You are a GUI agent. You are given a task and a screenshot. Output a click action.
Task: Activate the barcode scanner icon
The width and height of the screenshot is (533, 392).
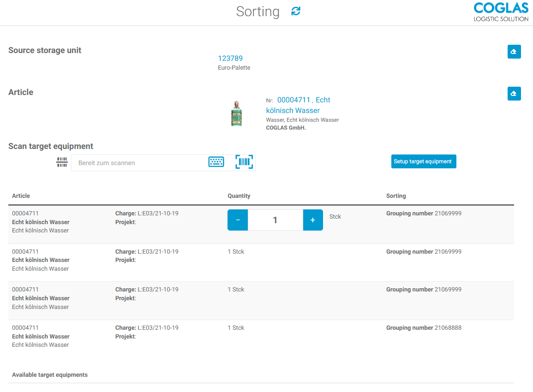(x=244, y=162)
